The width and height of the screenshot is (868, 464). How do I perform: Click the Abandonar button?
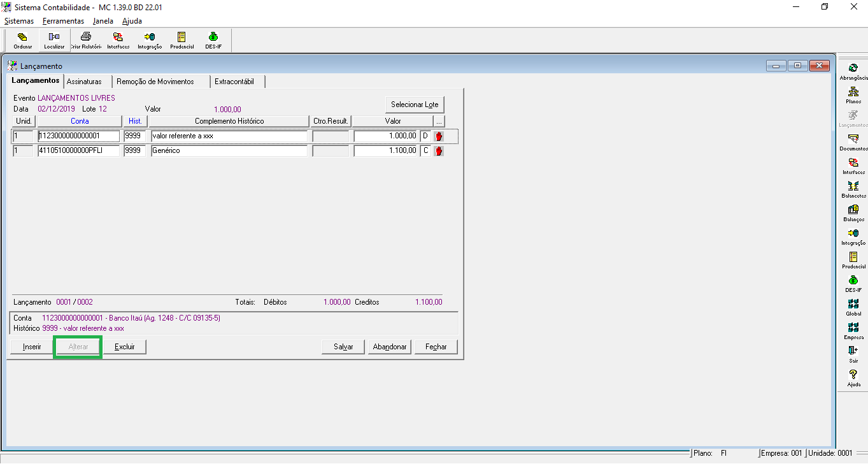pyautogui.click(x=390, y=347)
